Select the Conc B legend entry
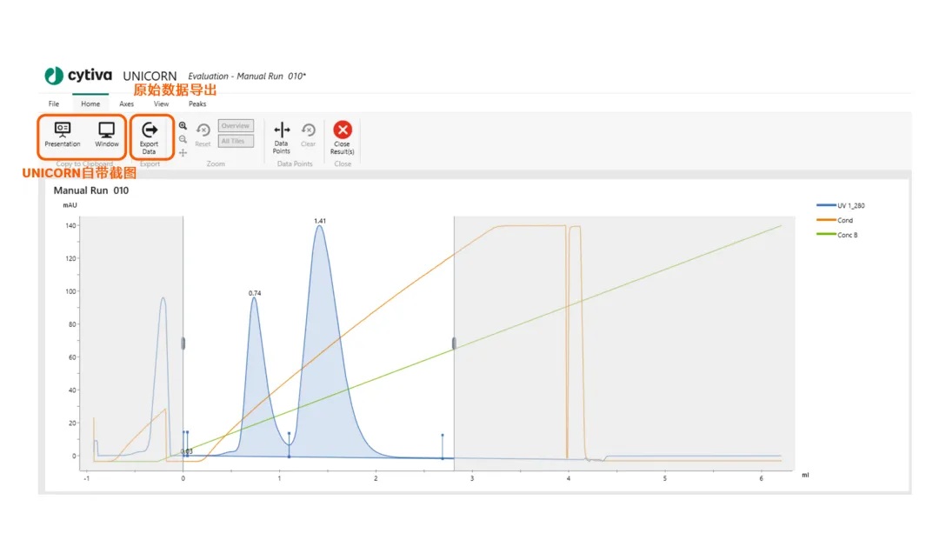The image size is (939, 560). coord(837,235)
